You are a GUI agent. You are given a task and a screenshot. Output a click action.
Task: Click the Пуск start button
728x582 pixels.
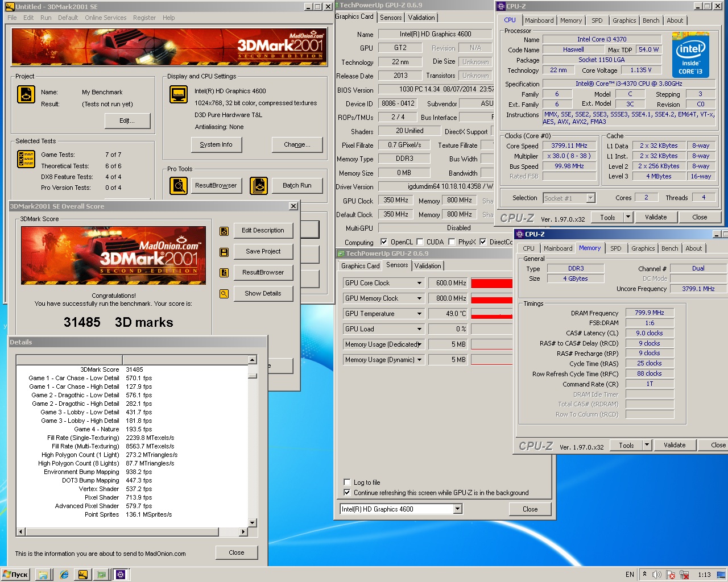(x=15, y=575)
